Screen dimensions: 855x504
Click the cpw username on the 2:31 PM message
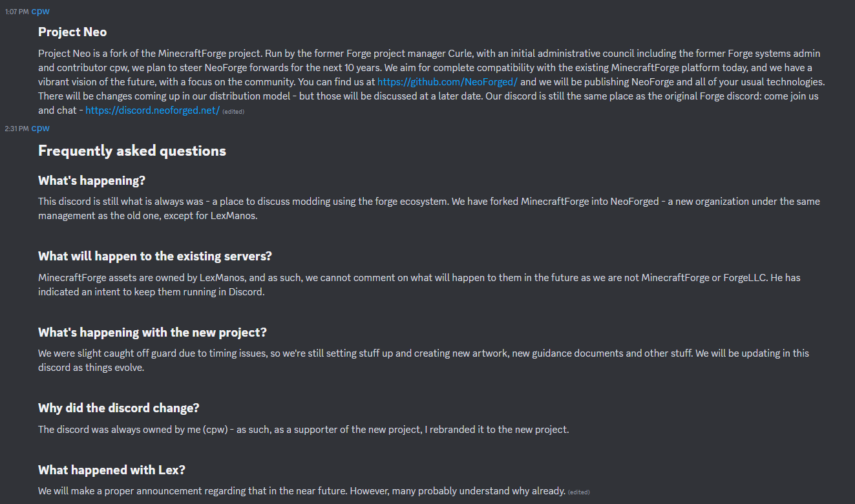[40, 129]
